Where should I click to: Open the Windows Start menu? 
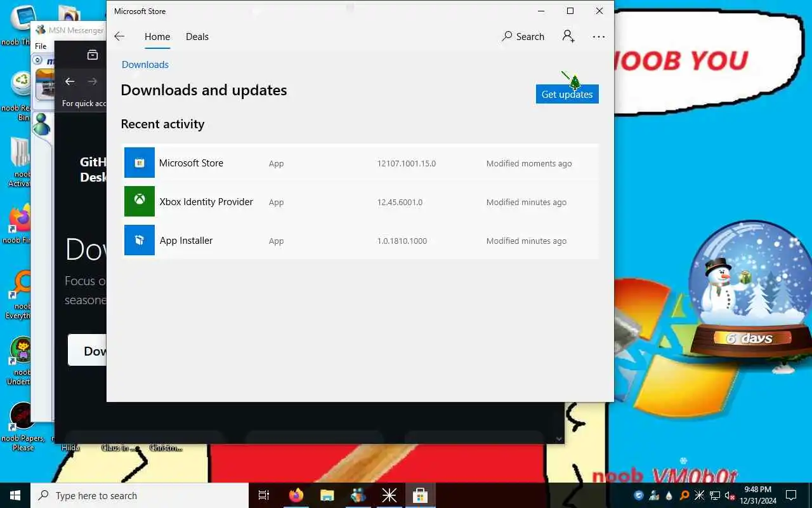[15, 495]
